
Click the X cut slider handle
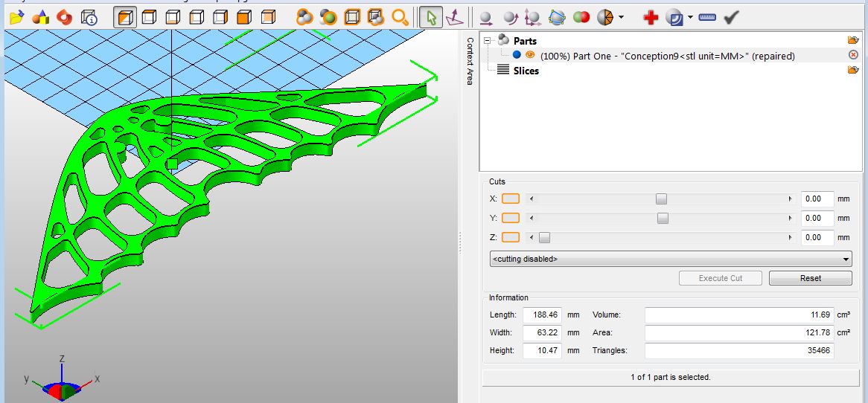point(661,199)
